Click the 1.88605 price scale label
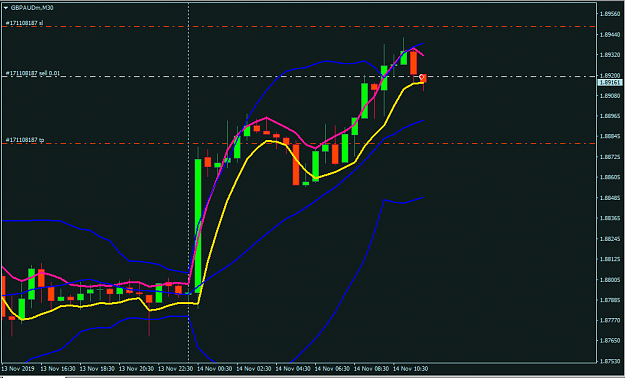Image resolution: width=625 pixels, height=378 pixels. tap(609, 177)
